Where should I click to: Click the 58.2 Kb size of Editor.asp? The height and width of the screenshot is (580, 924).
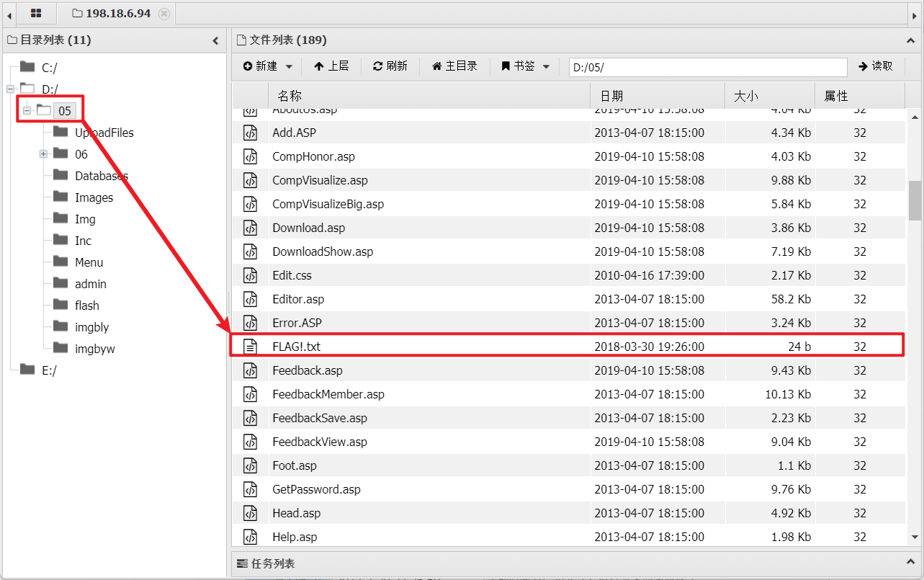[791, 299]
